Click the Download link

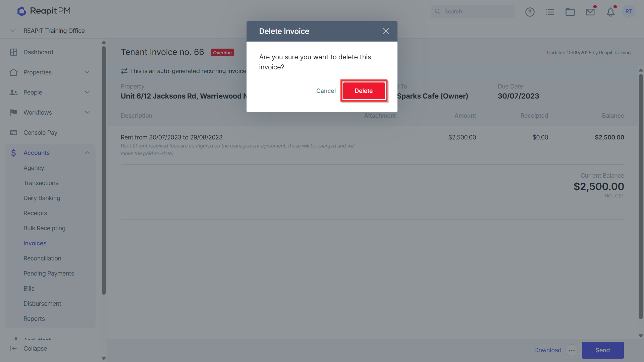coord(548,350)
